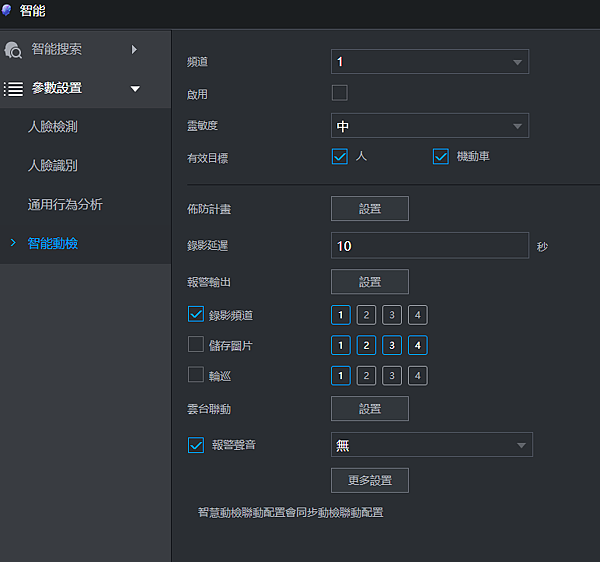Open the 頻道 dropdown showing 1
Image resolution: width=600 pixels, height=562 pixels.
pos(430,62)
